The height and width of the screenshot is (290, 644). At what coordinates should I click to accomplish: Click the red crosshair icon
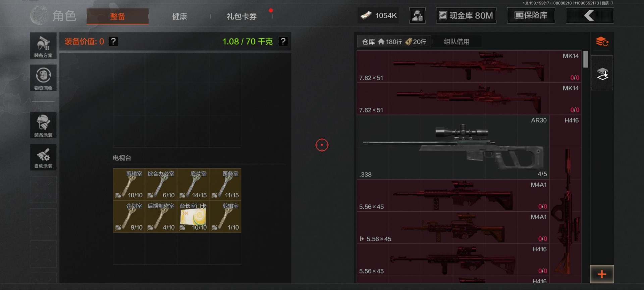point(322,145)
